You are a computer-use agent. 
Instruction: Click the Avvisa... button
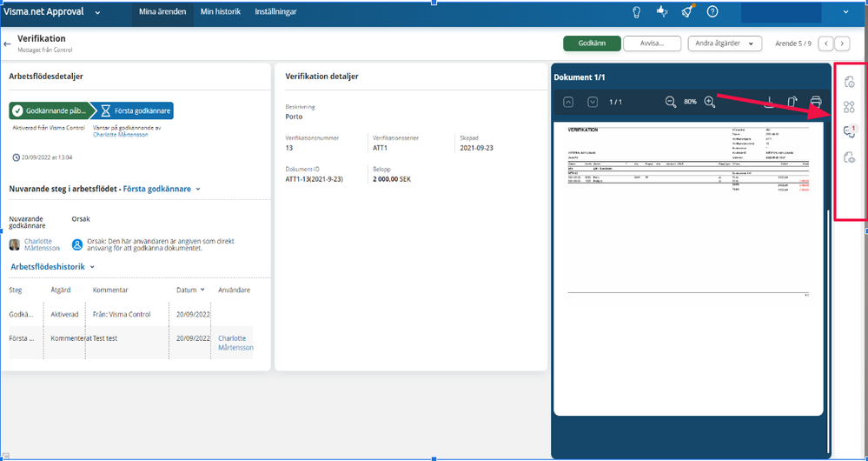pos(653,43)
